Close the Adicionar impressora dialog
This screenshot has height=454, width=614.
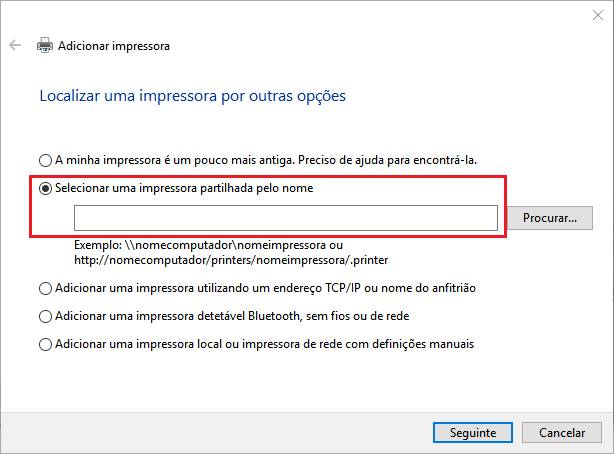tap(598, 16)
